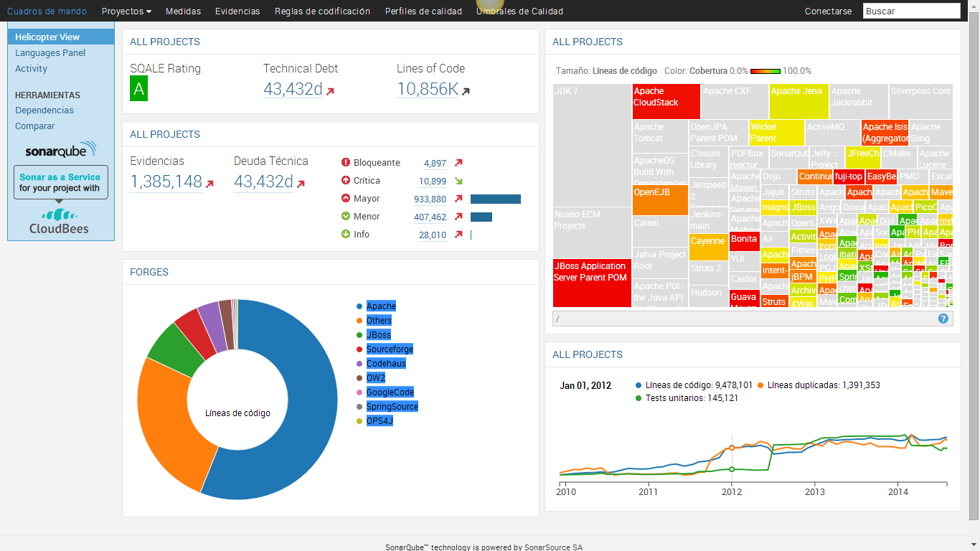This screenshot has height=551, width=980.
Task: Click the Apache blue legend dot
Action: pyautogui.click(x=359, y=306)
